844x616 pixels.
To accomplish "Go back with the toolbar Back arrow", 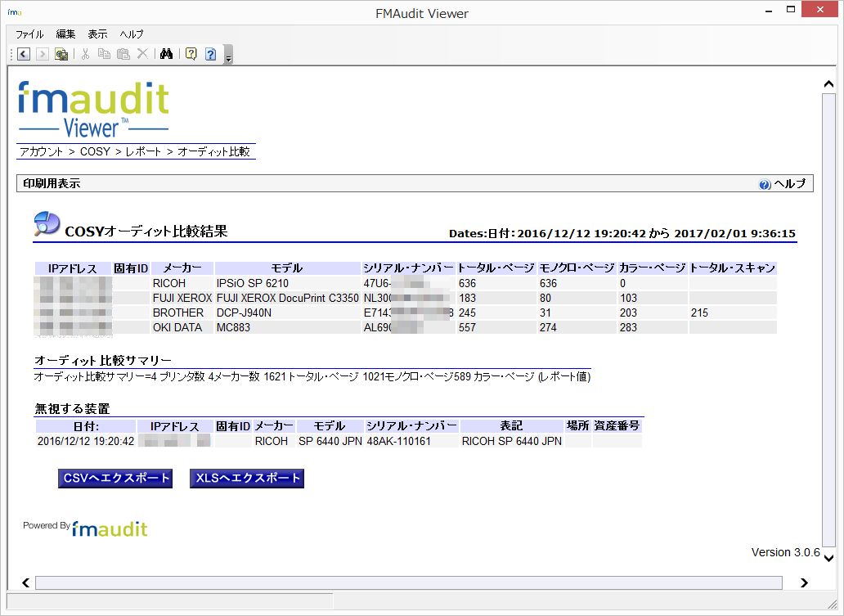I will 24,54.
